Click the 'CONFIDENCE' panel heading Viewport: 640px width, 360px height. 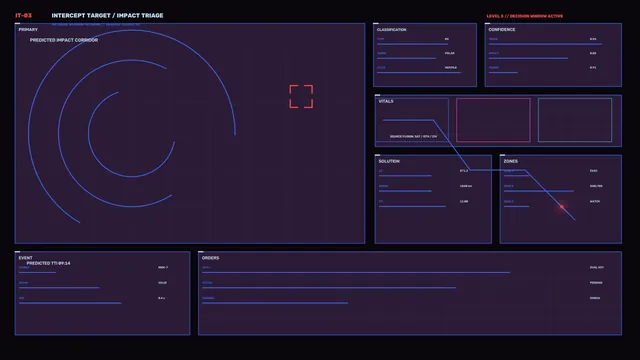pos(502,30)
